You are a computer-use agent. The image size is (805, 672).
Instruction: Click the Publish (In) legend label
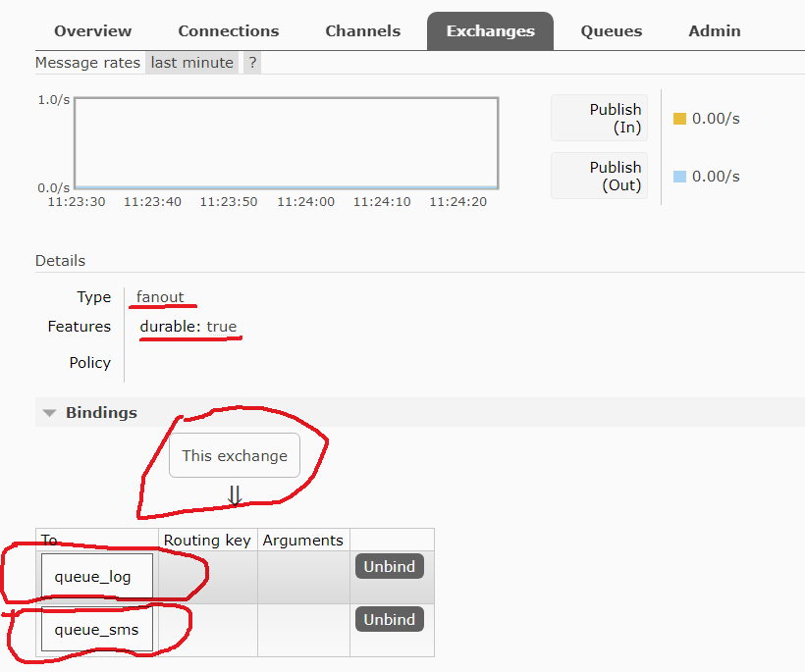(x=599, y=118)
